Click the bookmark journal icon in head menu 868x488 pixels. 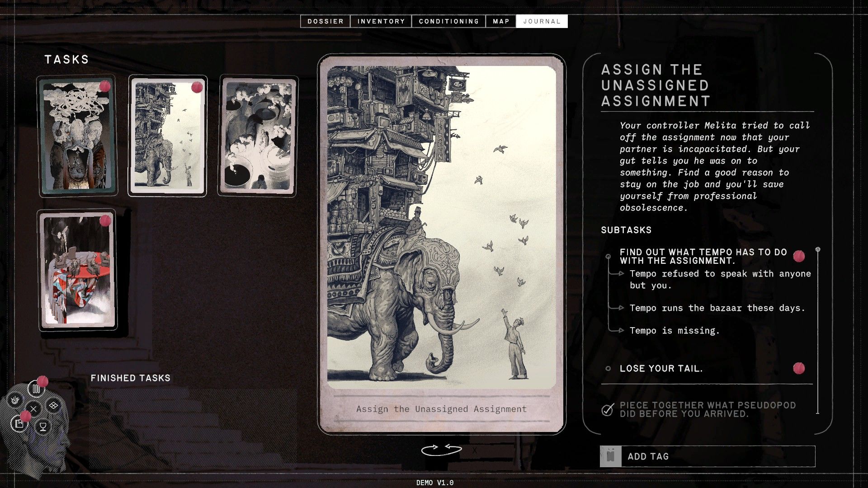click(x=19, y=424)
